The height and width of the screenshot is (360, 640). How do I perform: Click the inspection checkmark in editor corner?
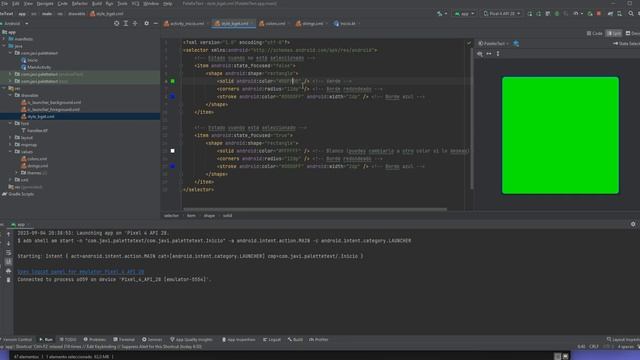point(469,42)
